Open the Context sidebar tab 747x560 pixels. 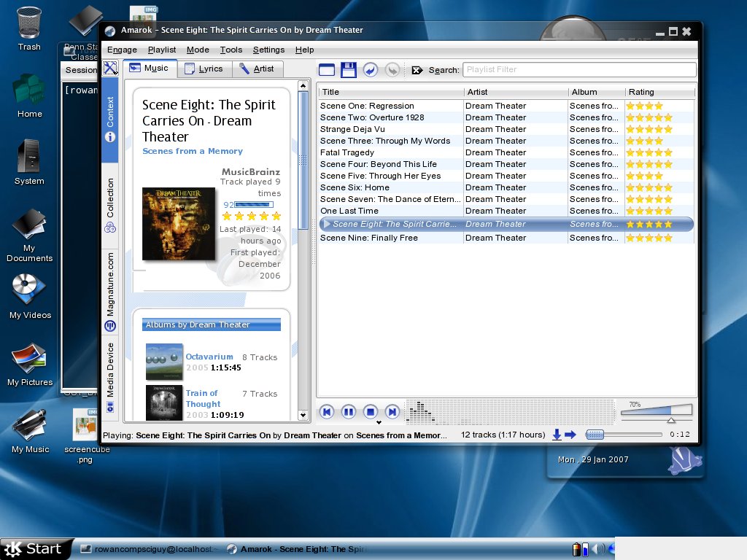(x=110, y=119)
